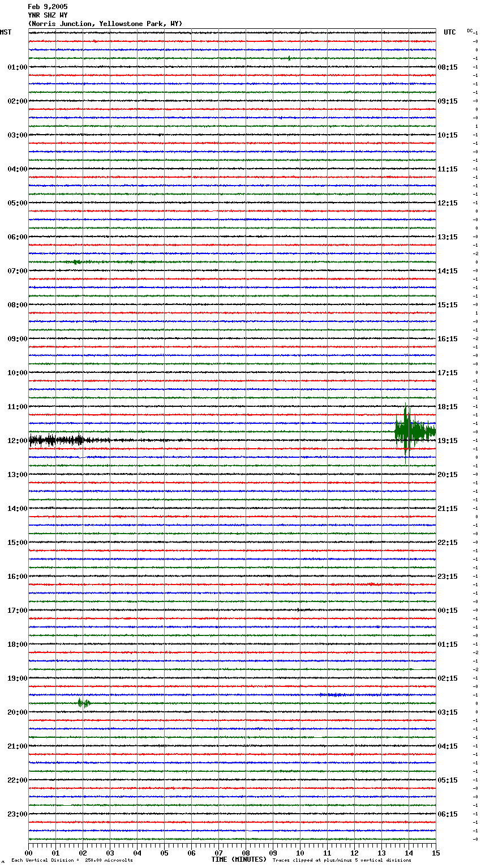Click the DC offset column header
Image resolution: width=481 pixels, height=868 pixels.
[470, 31]
